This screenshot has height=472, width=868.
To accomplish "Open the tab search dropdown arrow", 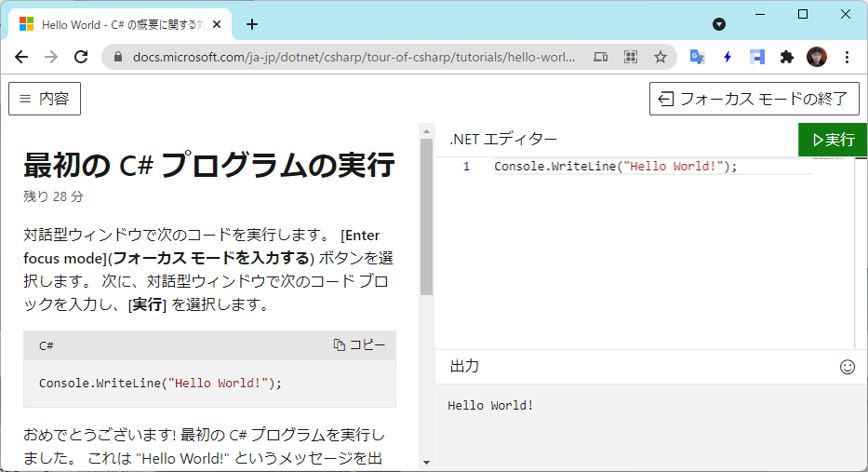I will click(x=719, y=24).
